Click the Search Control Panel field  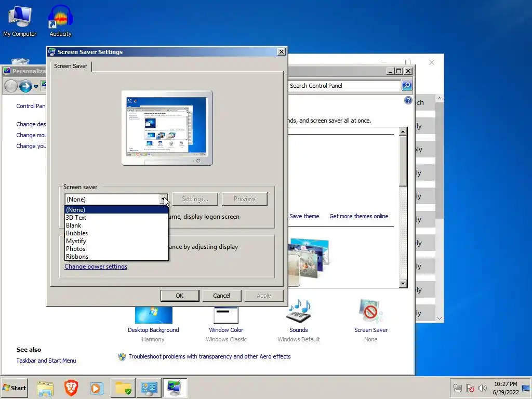coord(344,86)
